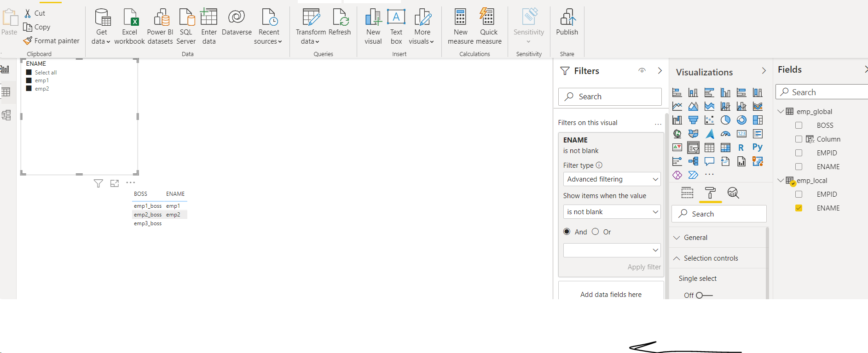Open Power BI datasets

click(x=160, y=27)
